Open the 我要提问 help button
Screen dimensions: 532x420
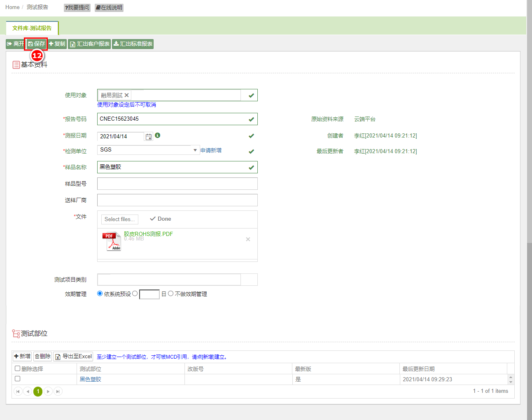coord(77,7)
